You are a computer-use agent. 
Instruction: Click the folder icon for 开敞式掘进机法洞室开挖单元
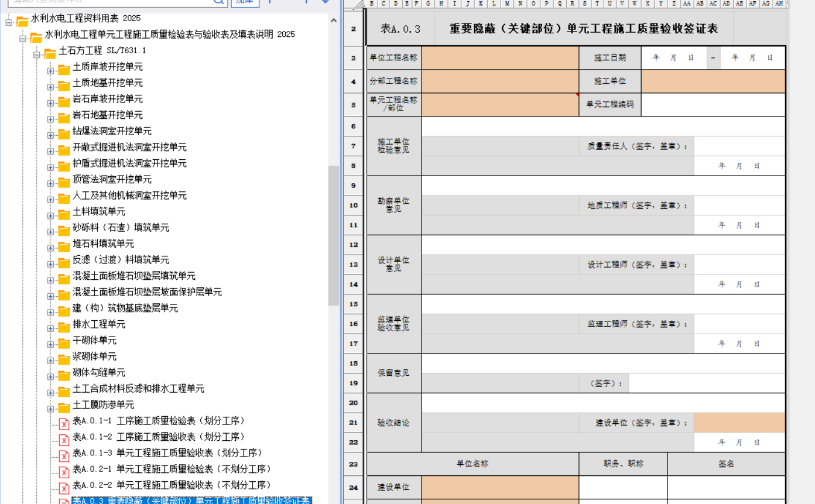(64, 150)
